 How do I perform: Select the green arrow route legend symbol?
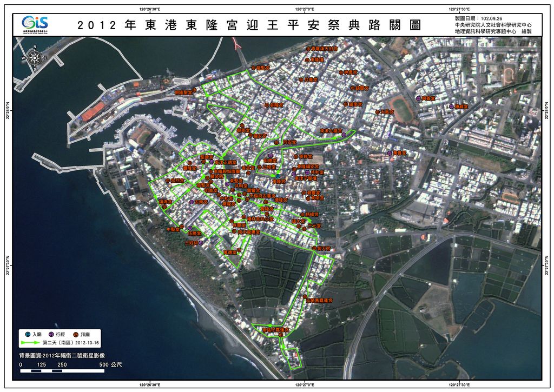coord(30,343)
